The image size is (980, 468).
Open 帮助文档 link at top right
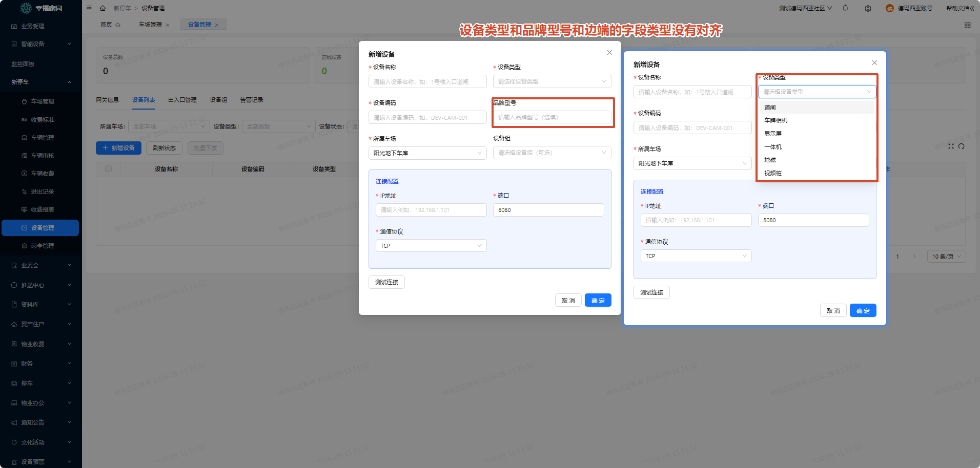click(x=960, y=8)
